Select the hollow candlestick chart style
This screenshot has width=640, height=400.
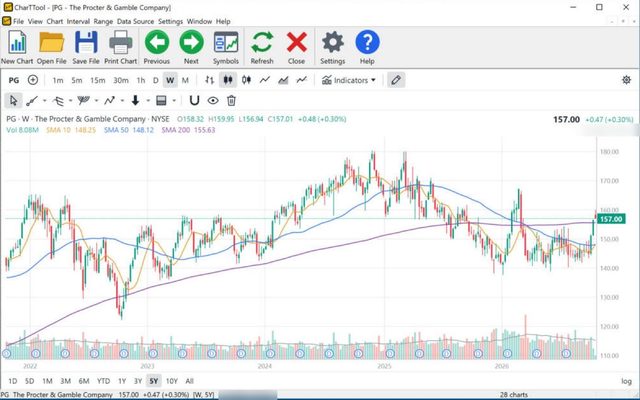point(246,80)
